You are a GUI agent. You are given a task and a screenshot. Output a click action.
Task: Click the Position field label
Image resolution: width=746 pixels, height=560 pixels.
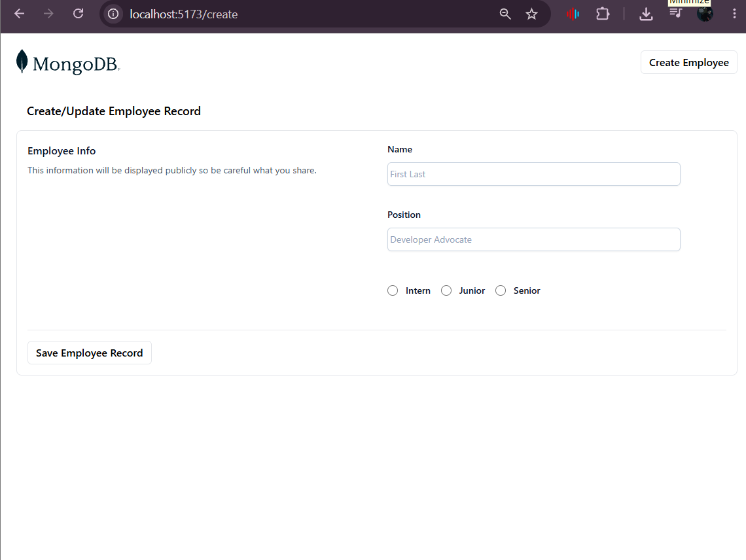click(404, 215)
